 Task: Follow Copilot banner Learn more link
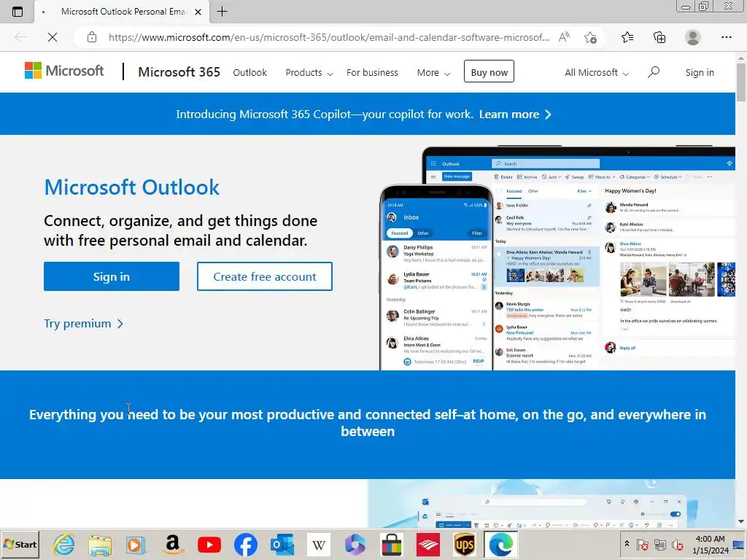(x=515, y=114)
